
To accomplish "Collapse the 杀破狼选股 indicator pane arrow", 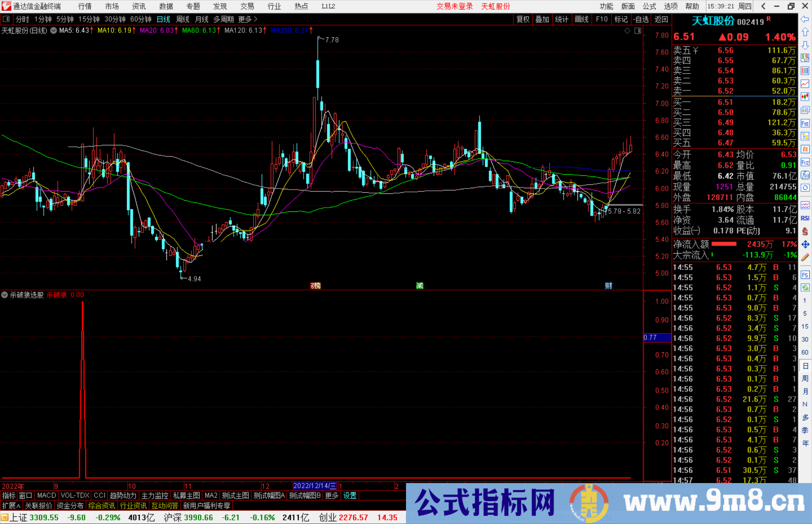I will coord(5,295).
